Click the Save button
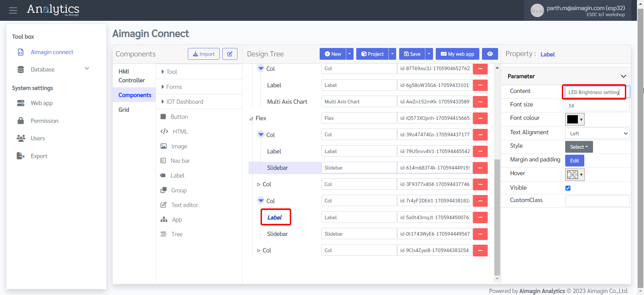This screenshot has height=295, width=644. click(412, 54)
